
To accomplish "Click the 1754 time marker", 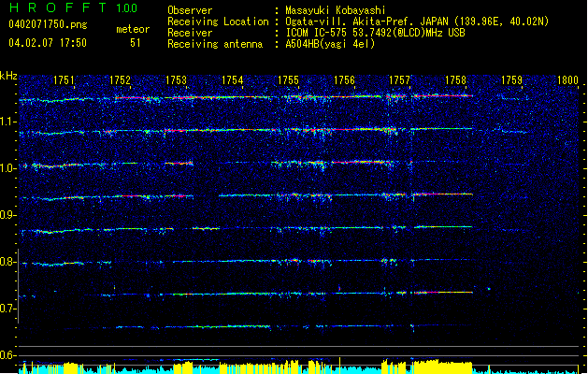I will (x=232, y=80).
